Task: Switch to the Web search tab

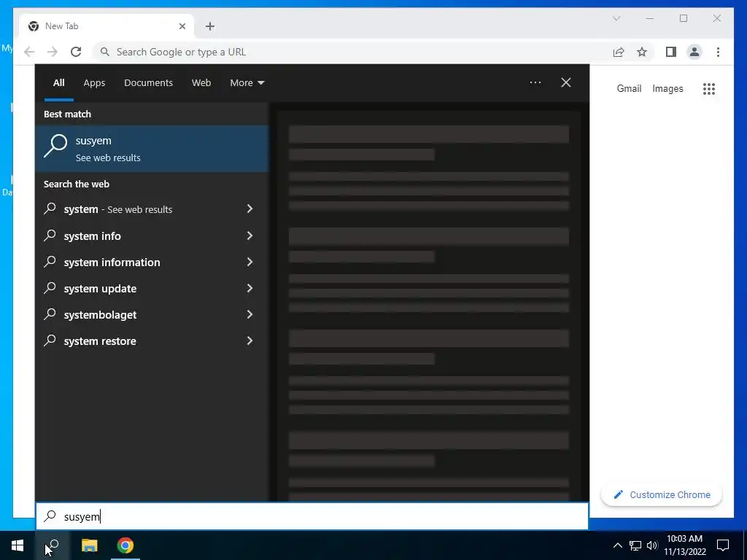Action: tap(201, 83)
